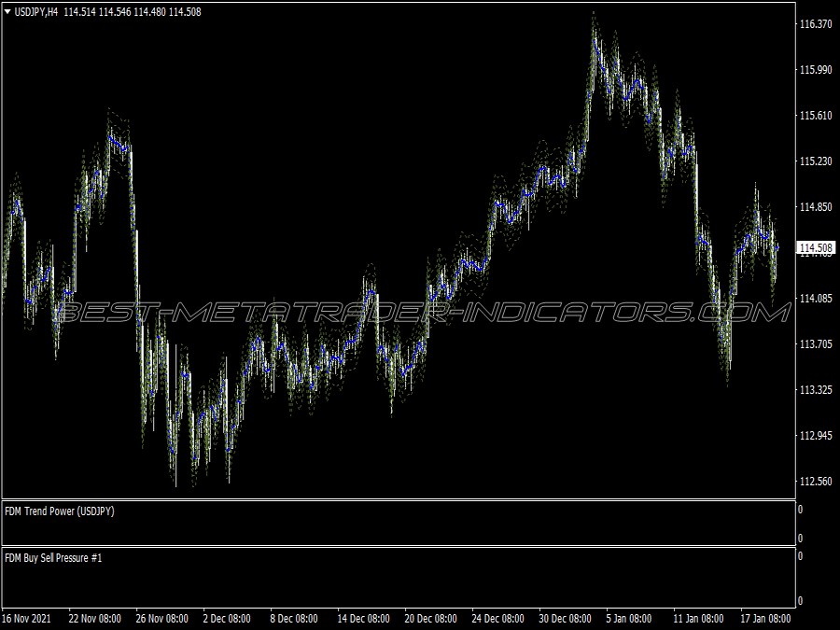Click the 115.610 price scale label
Screen dimensions: 840x630
click(x=816, y=115)
